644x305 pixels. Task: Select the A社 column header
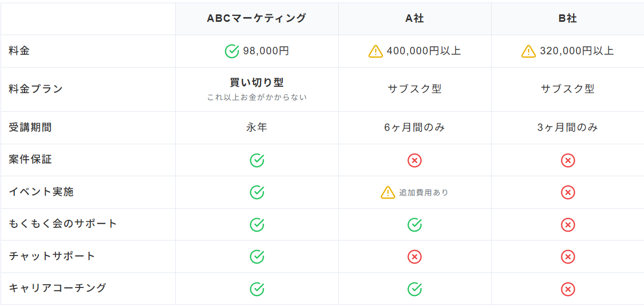pyautogui.click(x=414, y=19)
